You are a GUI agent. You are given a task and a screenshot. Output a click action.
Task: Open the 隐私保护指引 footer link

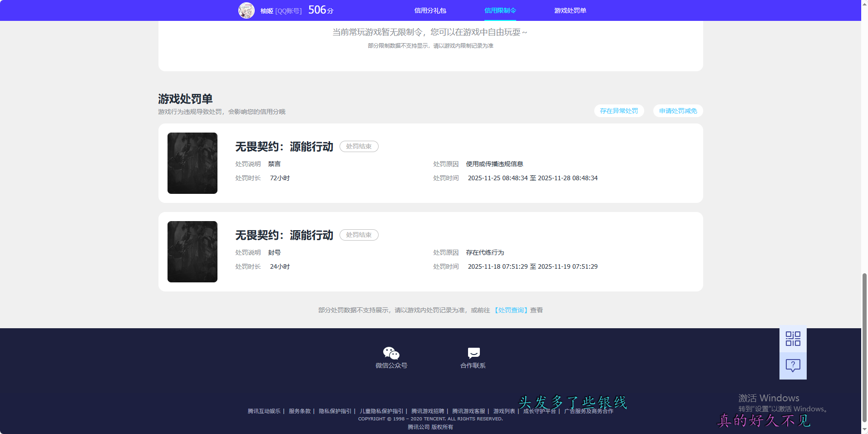(335, 411)
